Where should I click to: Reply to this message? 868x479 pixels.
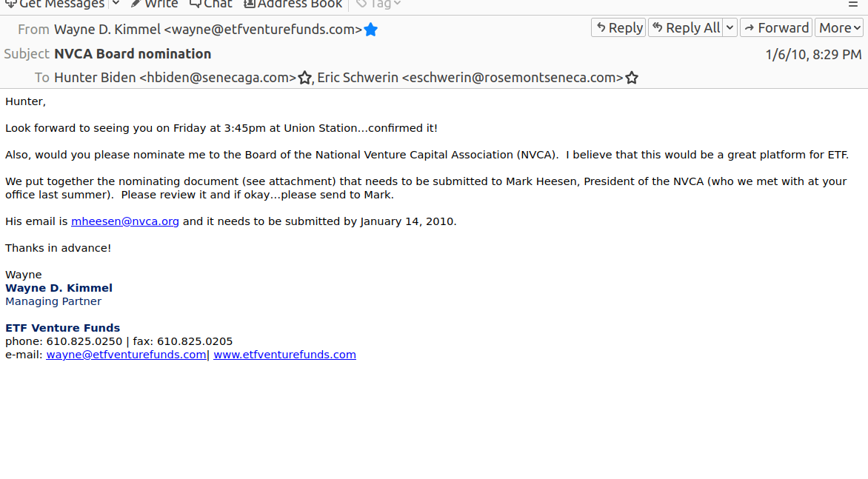[618, 27]
